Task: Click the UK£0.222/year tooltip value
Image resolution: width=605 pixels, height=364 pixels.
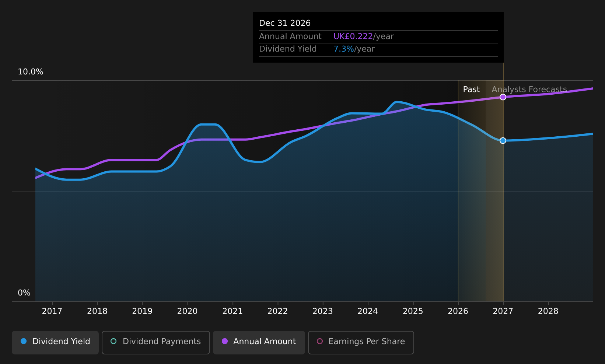Action: coord(364,36)
